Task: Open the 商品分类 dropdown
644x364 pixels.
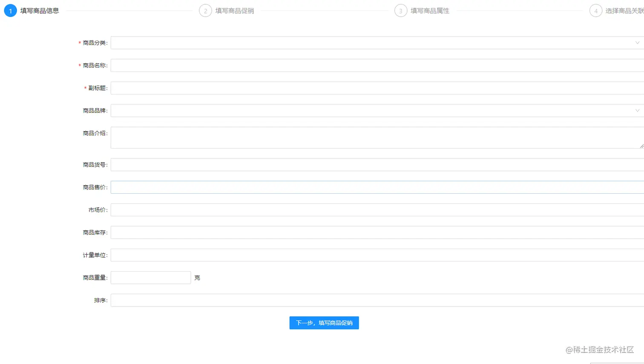Action: tap(377, 43)
